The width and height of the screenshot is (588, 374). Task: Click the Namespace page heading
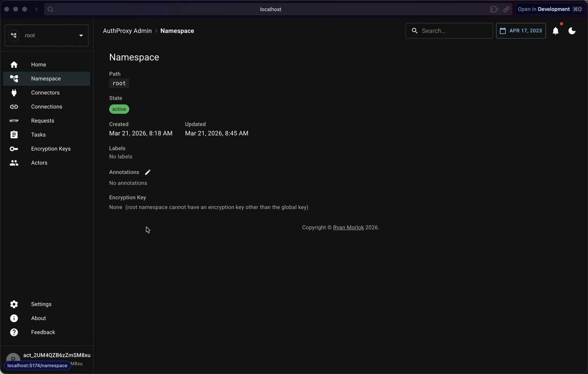(x=134, y=57)
